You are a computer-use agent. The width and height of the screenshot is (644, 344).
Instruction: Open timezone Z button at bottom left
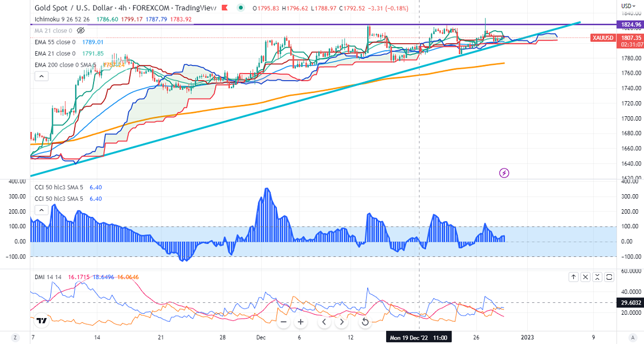point(15,338)
